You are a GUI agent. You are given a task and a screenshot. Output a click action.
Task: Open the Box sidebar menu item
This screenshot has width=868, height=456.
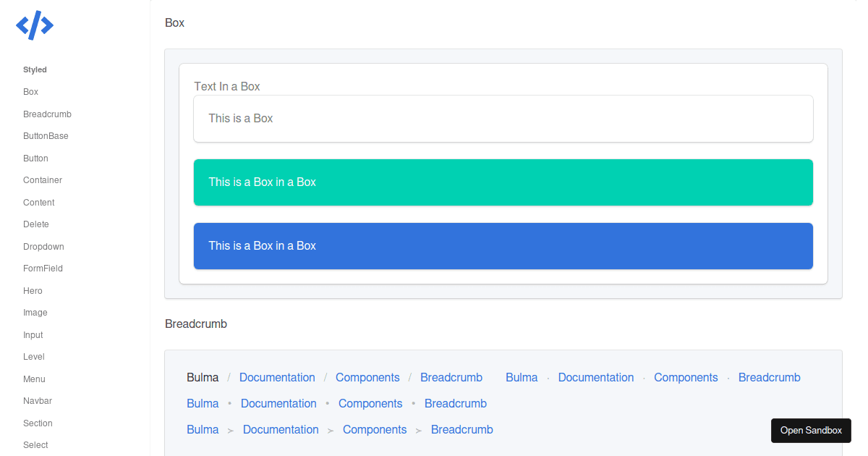tap(30, 92)
